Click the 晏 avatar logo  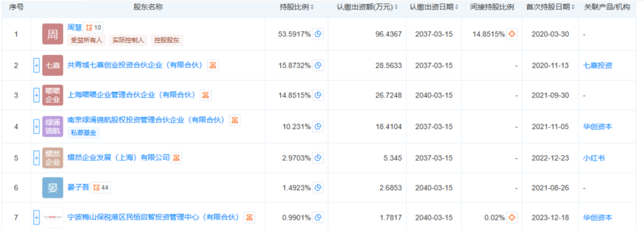(x=53, y=188)
